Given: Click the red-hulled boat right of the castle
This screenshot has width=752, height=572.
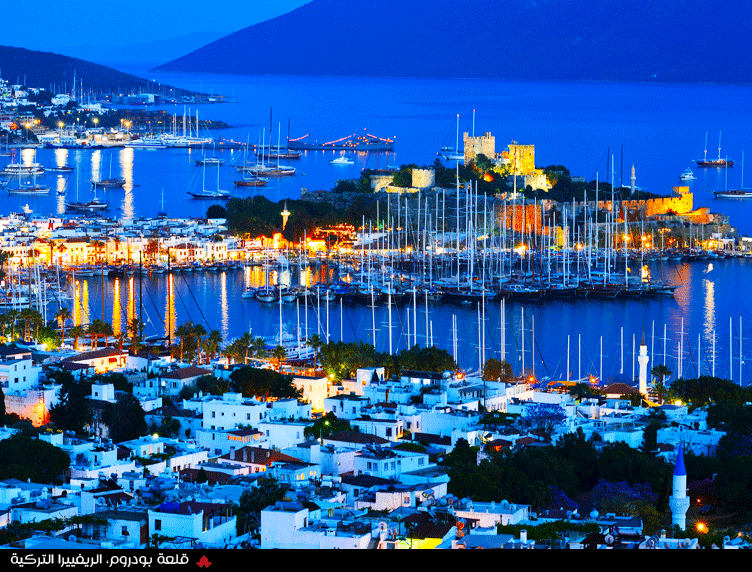Looking at the screenshot, I should pyautogui.click(x=714, y=162).
